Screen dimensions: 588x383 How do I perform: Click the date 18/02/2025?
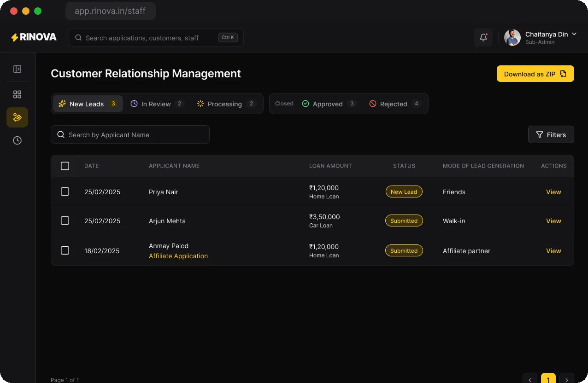pyautogui.click(x=102, y=251)
